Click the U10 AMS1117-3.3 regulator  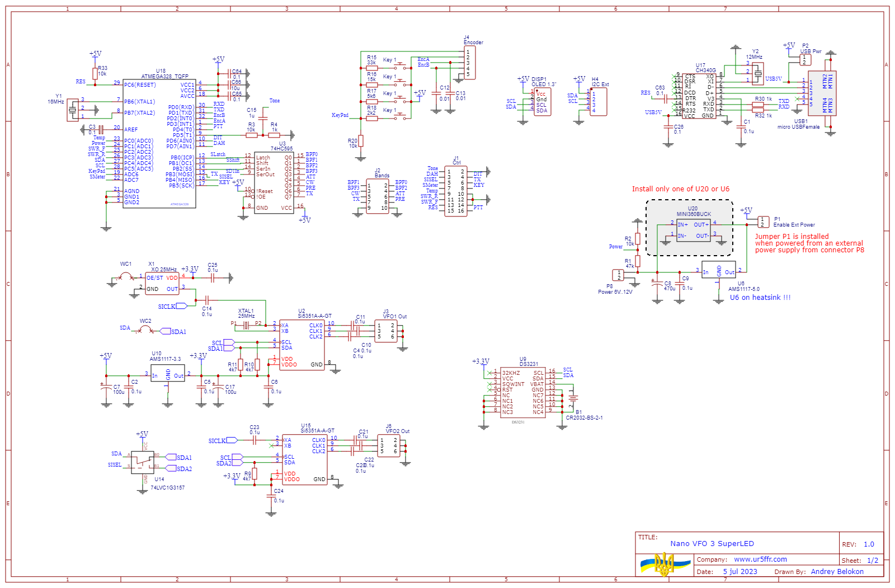coord(168,373)
